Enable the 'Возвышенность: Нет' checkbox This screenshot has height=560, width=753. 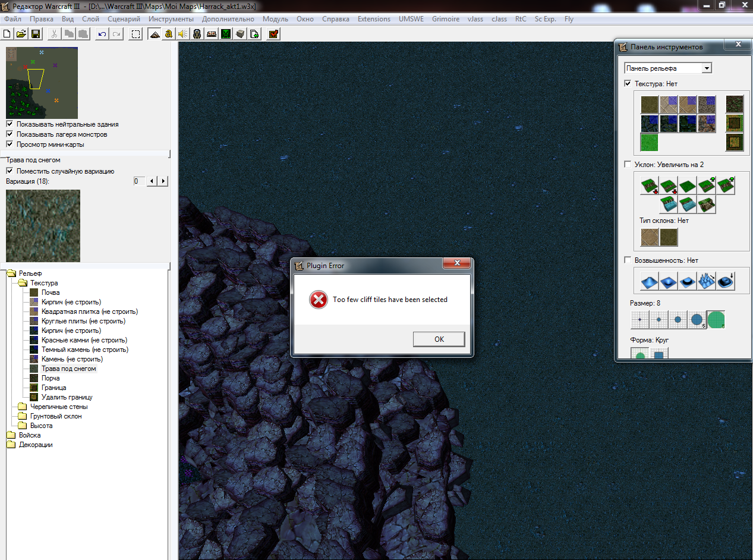[628, 260]
